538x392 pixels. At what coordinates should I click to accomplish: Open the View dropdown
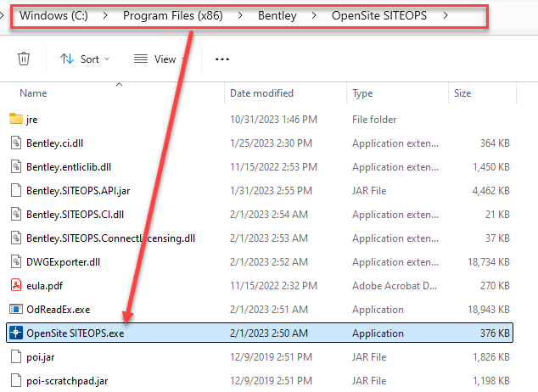[160, 59]
